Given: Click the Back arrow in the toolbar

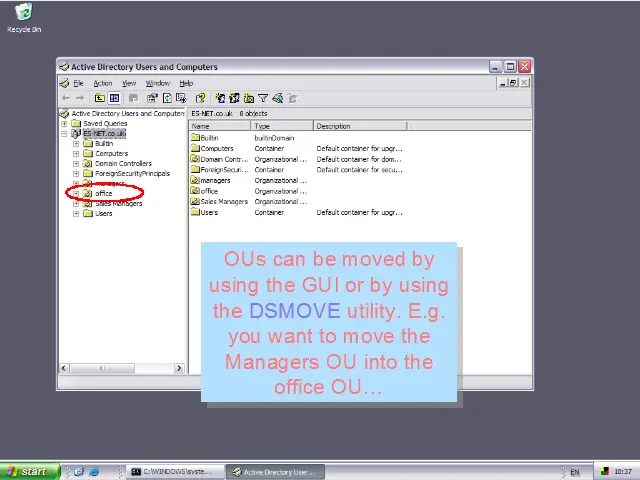Looking at the screenshot, I should [x=66, y=98].
